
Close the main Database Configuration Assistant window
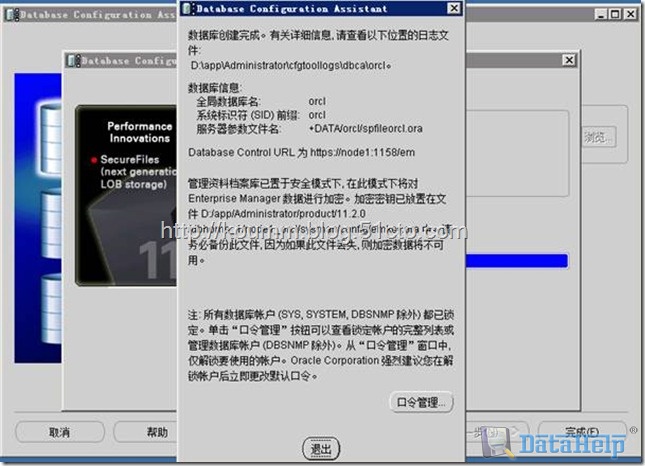[631, 14]
